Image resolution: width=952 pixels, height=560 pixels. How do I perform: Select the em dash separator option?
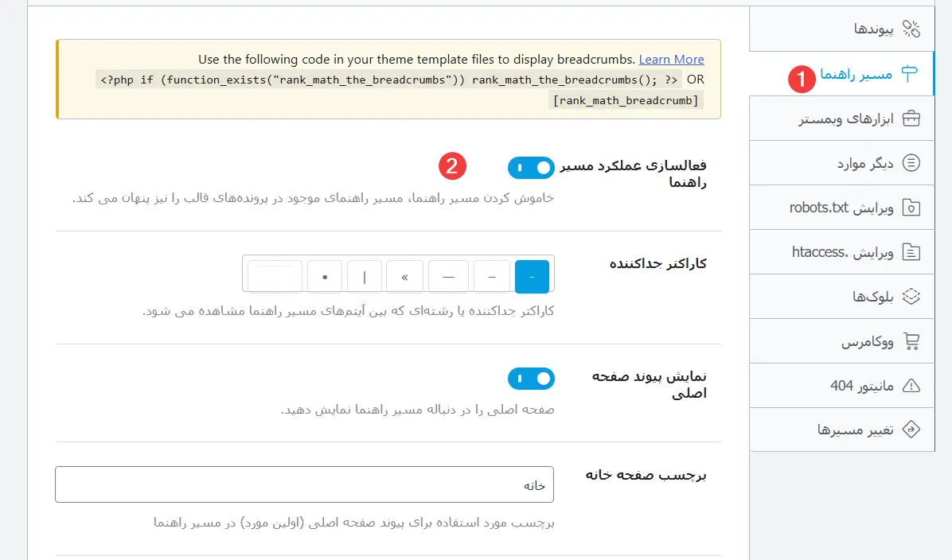(448, 277)
